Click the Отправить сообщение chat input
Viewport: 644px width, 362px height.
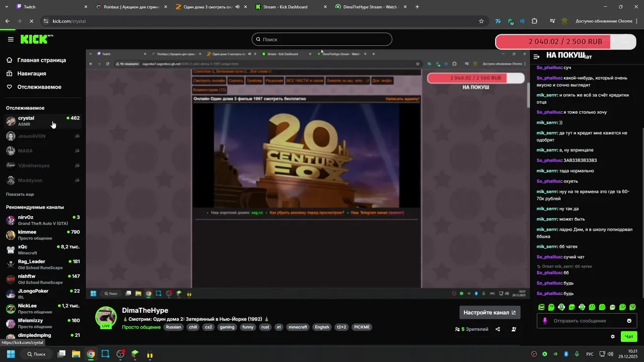588,321
